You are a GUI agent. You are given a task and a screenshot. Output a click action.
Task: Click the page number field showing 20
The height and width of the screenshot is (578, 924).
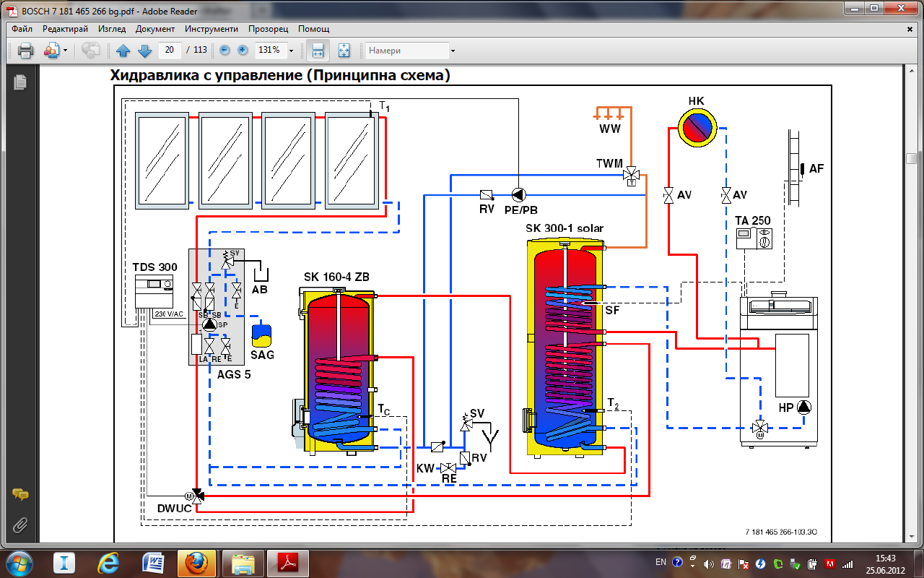point(170,51)
